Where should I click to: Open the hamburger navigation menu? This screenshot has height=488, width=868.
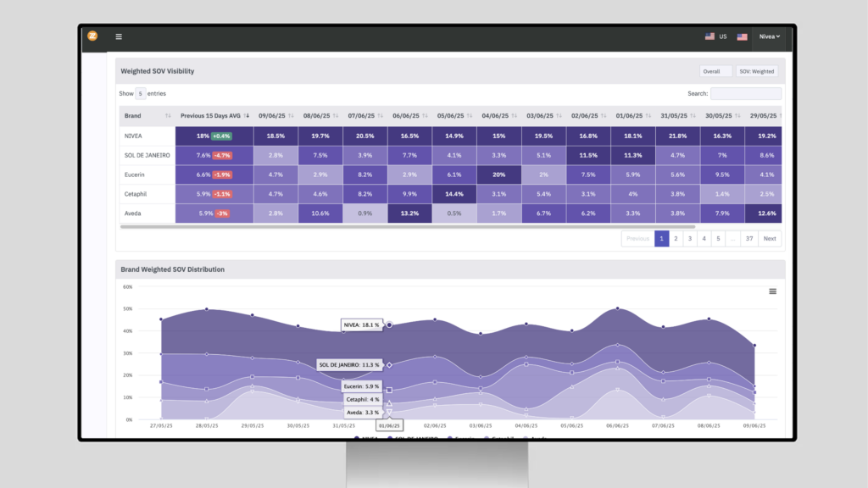(119, 36)
